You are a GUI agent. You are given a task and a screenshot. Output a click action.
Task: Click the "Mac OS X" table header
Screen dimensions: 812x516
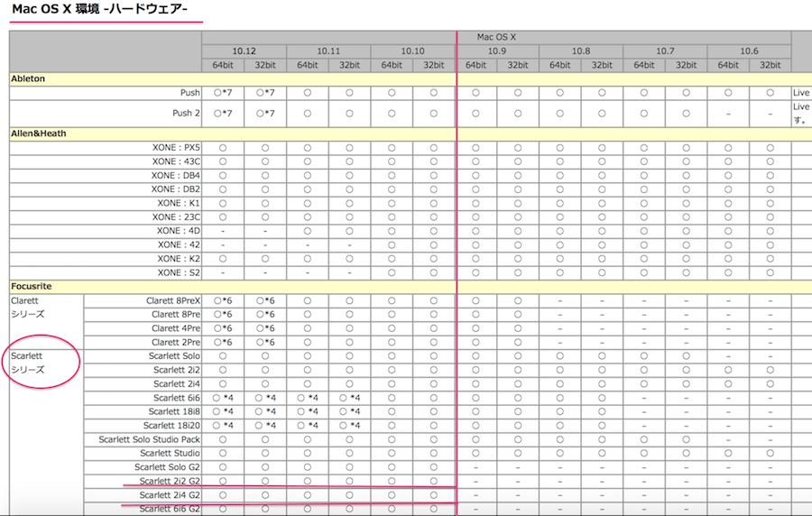(x=496, y=37)
